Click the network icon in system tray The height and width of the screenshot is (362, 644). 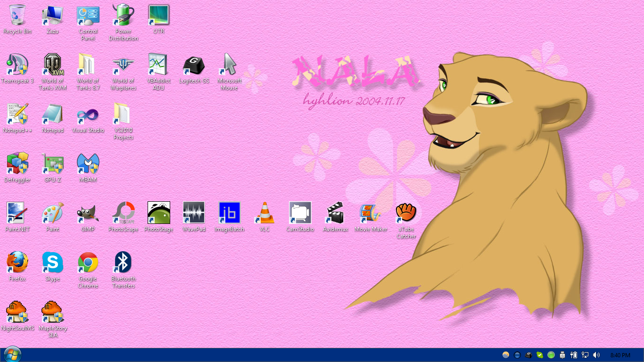pyautogui.click(x=585, y=355)
